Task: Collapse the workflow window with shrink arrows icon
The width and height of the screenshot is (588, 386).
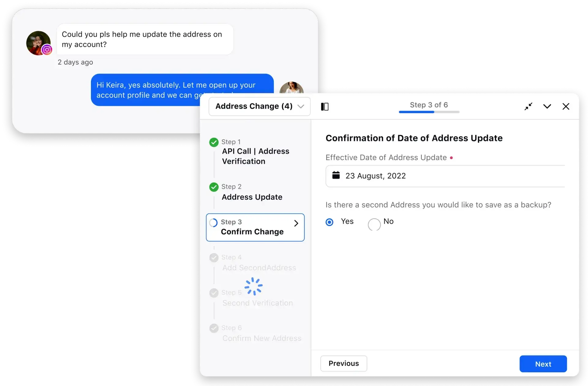Action: click(529, 106)
